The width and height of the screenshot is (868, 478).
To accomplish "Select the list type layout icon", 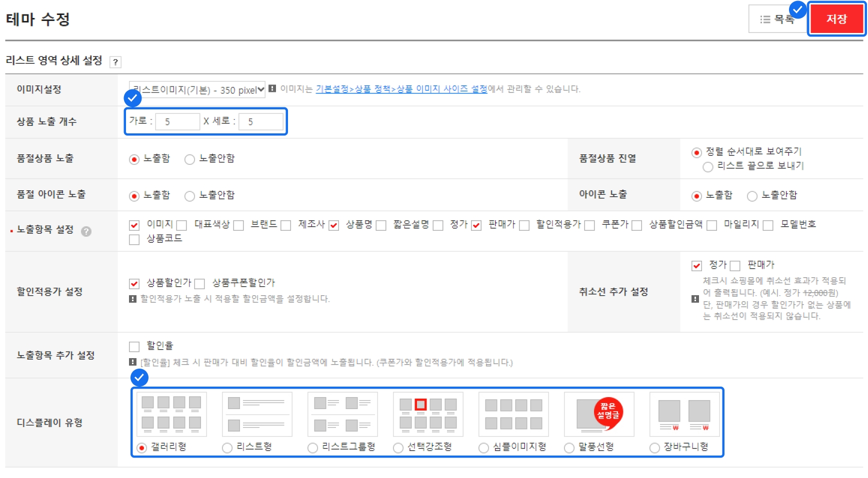I will click(x=256, y=414).
